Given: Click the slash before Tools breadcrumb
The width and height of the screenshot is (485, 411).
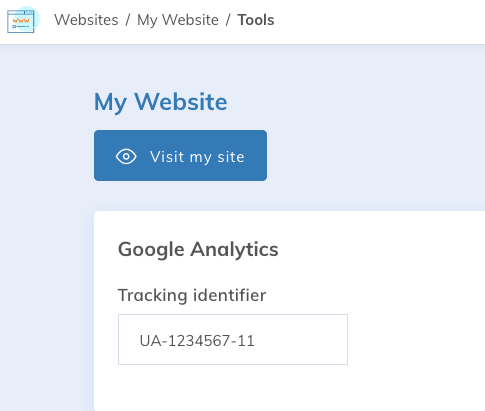Looking at the screenshot, I should point(228,20).
